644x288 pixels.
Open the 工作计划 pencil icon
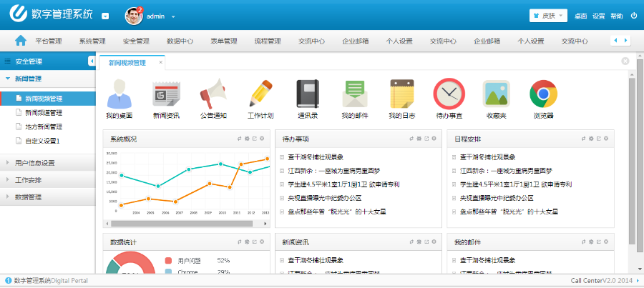(260, 94)
